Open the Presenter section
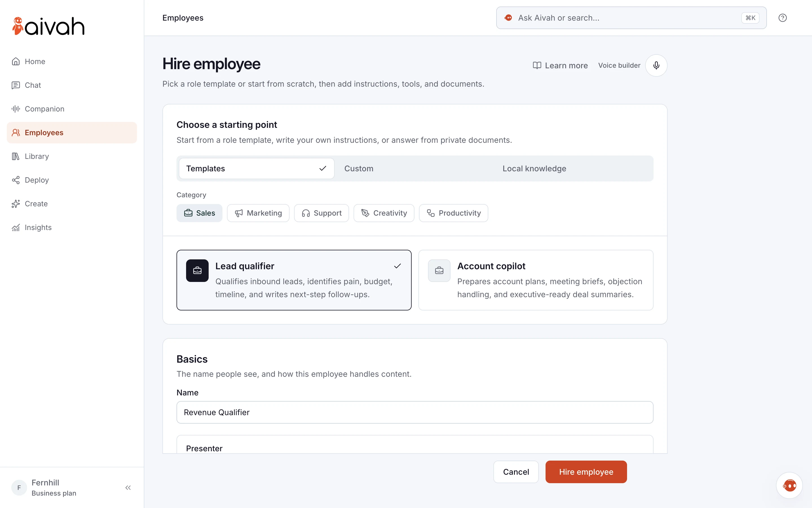 point(415,445)
